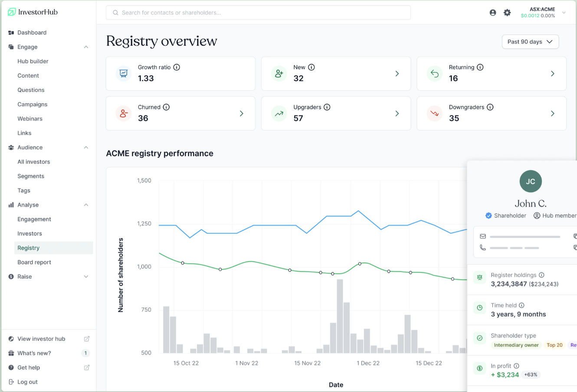Click the Register holdings scale icon
The image size is (577, 392).
coord(480,277)
